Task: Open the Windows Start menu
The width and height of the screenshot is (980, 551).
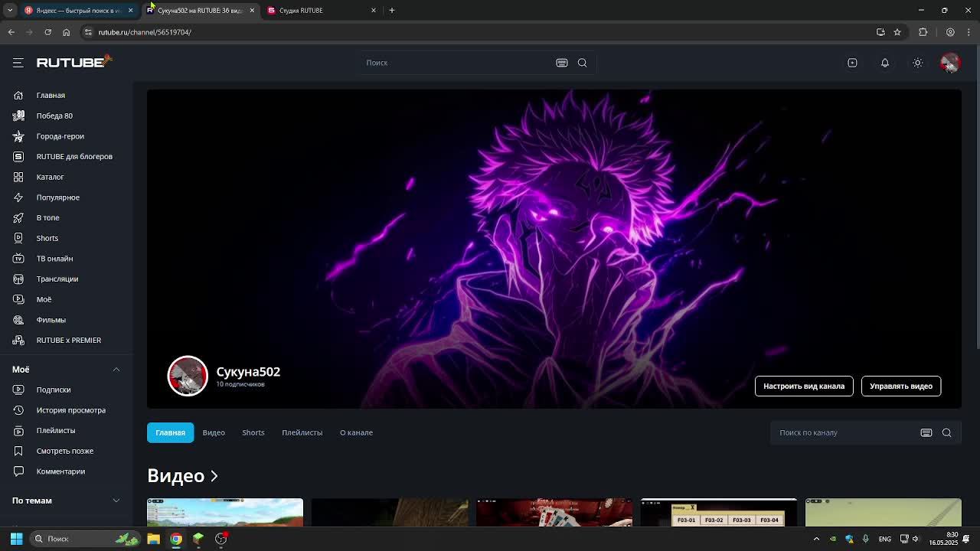Action: click(x=16, y=539)
